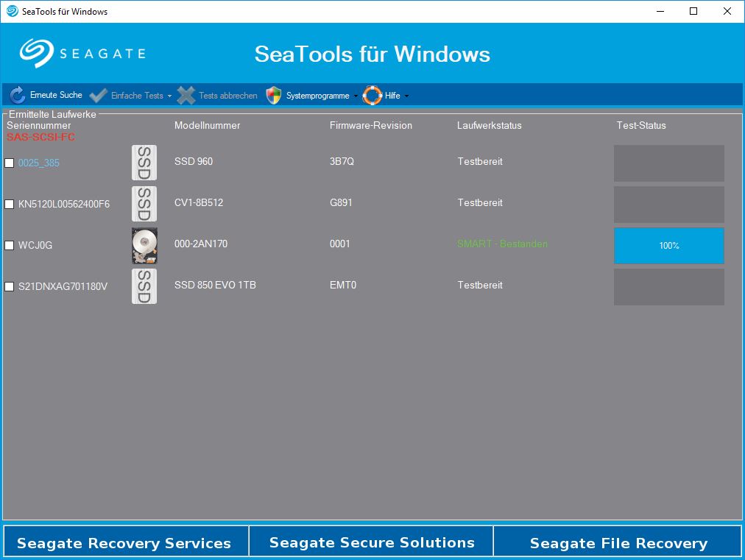
Task: Open Seagate File Recovery
Action: (x=618, y=541)
